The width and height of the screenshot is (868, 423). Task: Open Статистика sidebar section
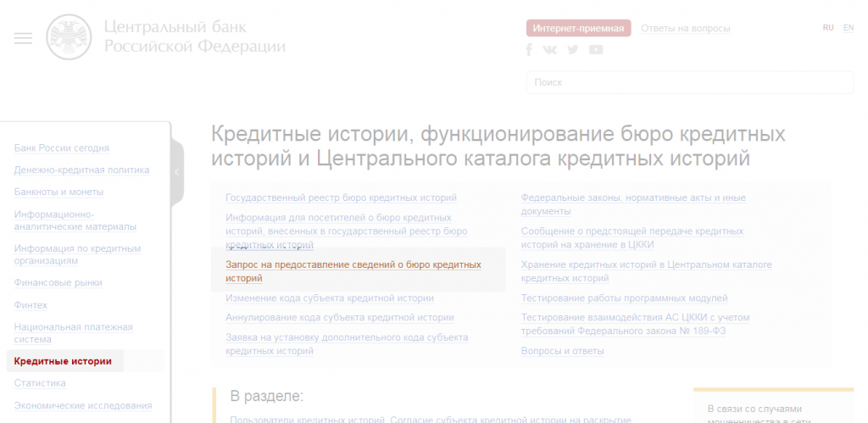pos(40,383)
